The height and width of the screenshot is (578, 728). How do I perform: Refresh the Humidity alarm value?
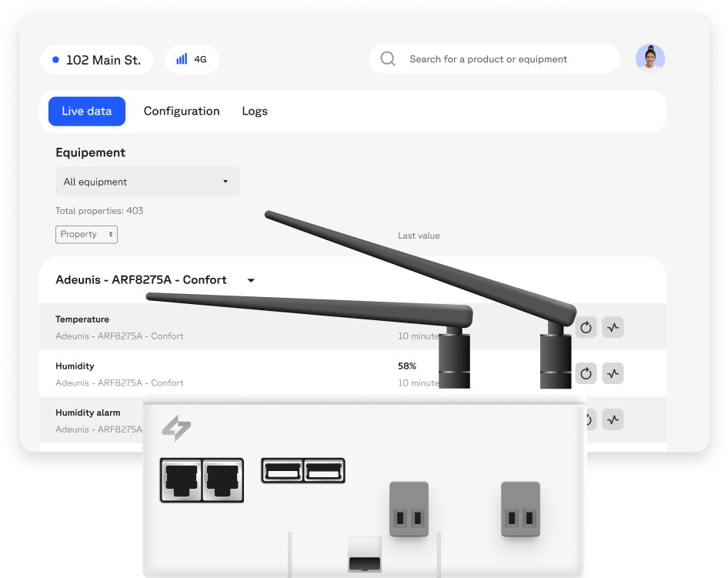(x=586, y=419)
